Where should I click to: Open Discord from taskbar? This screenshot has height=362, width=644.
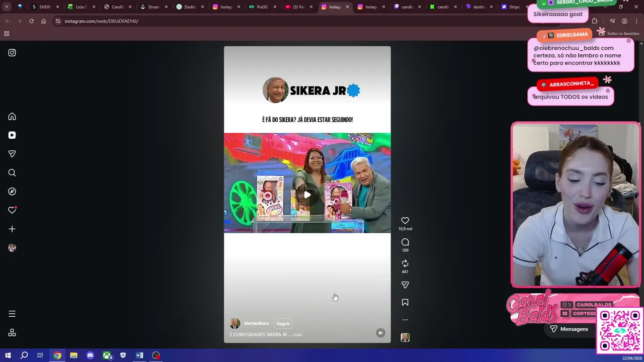(x=90, y=355)
